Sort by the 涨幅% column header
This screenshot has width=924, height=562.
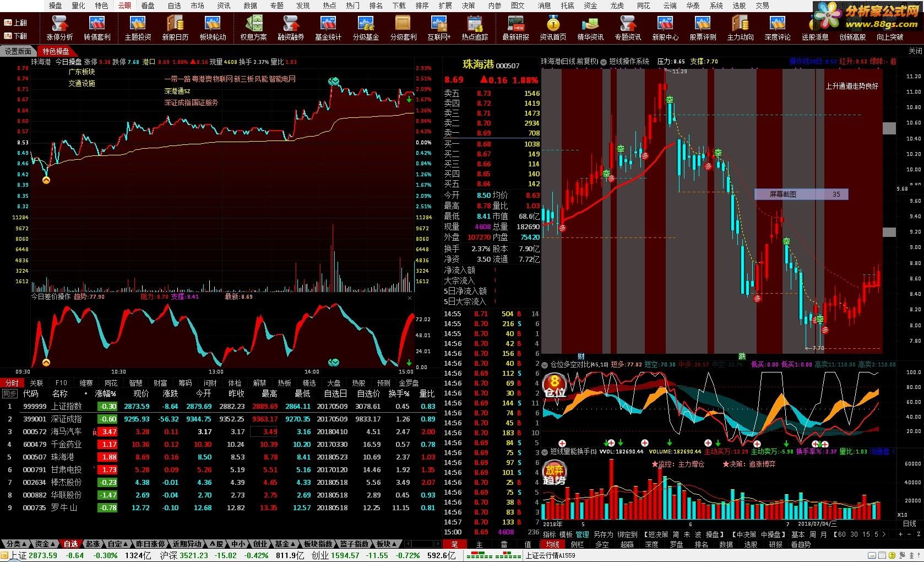pyautogui.click(x=105, y=393)
